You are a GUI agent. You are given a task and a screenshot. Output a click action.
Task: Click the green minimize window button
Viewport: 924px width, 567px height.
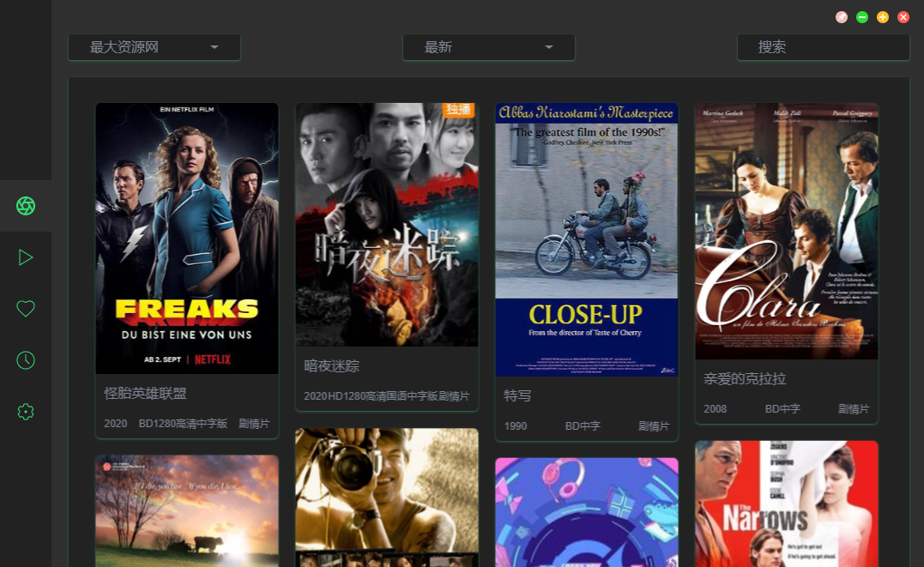click(x=862, y=17)
